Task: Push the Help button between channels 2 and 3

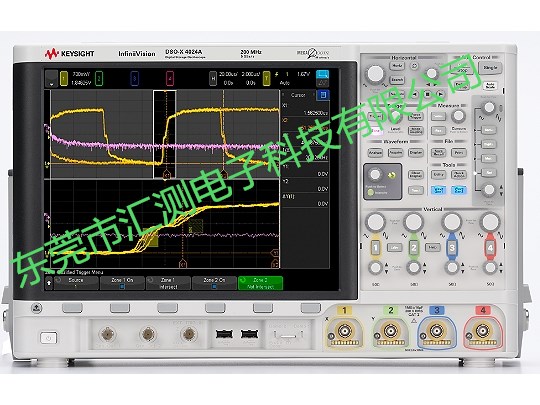Action: (x=433, y=247)
